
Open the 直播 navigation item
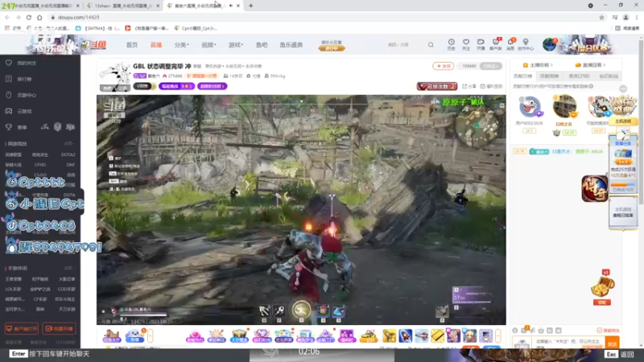(156, 45)
